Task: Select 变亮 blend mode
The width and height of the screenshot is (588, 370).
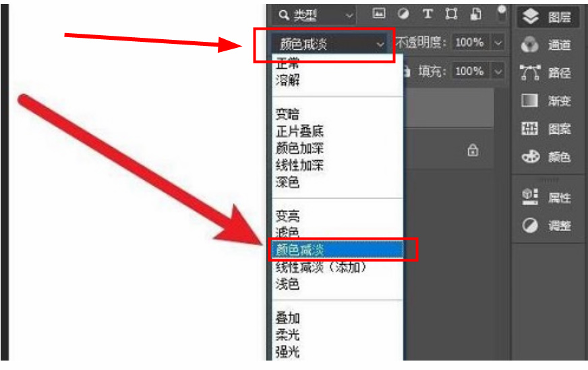Action: [x=338, y=216]
